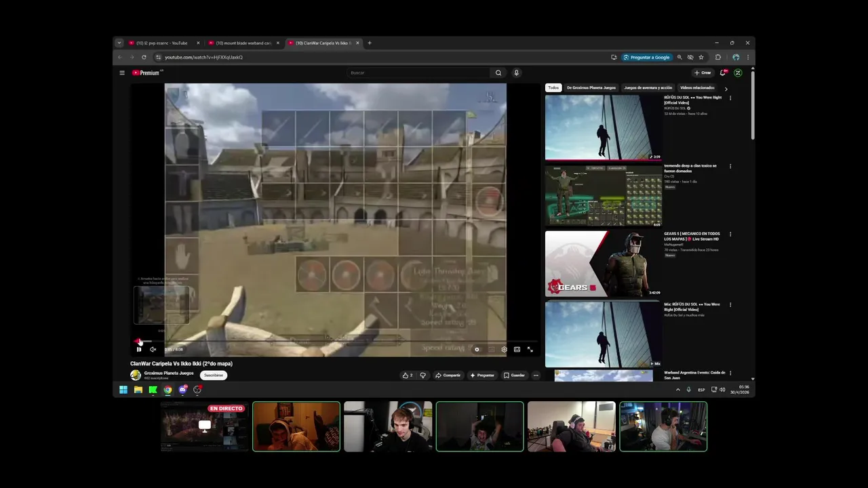Screen dimensions: 868x488
Task: Open the Groximus Planeta Juegos channel link
Action: pos(169,373)
